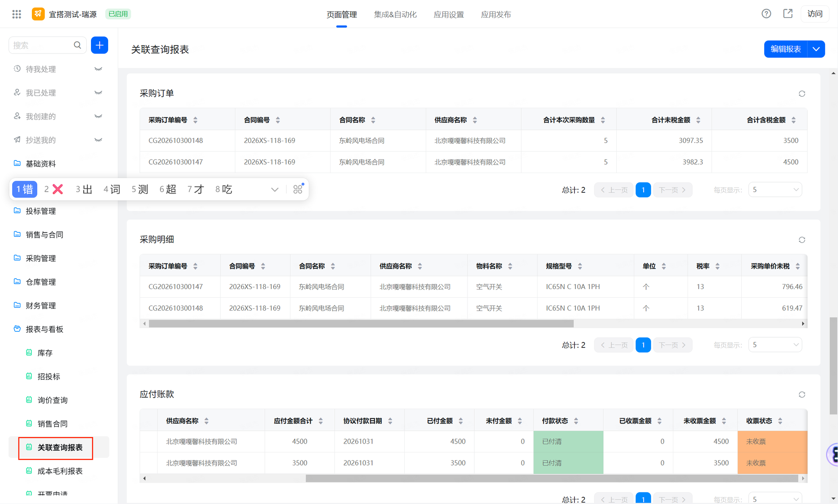838x504 pixels.
Task: Click the 编辑报表 button
Action: point(786,49)
